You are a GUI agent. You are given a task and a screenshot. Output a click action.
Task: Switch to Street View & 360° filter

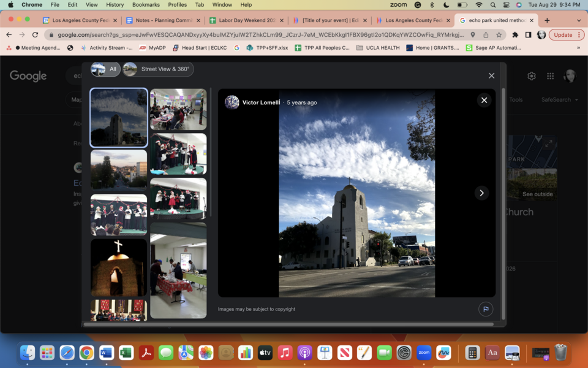point(158,69)
